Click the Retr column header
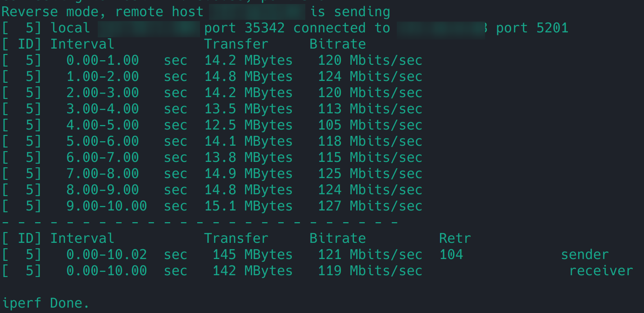 click(x=455, y=238)
